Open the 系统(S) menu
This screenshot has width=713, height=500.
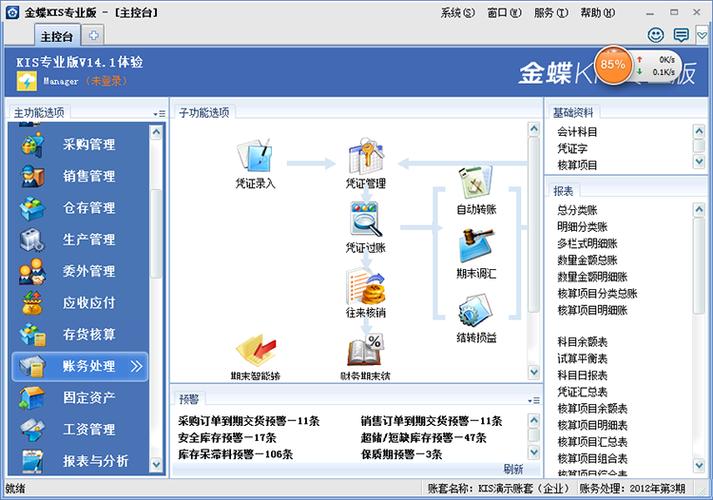458,13
